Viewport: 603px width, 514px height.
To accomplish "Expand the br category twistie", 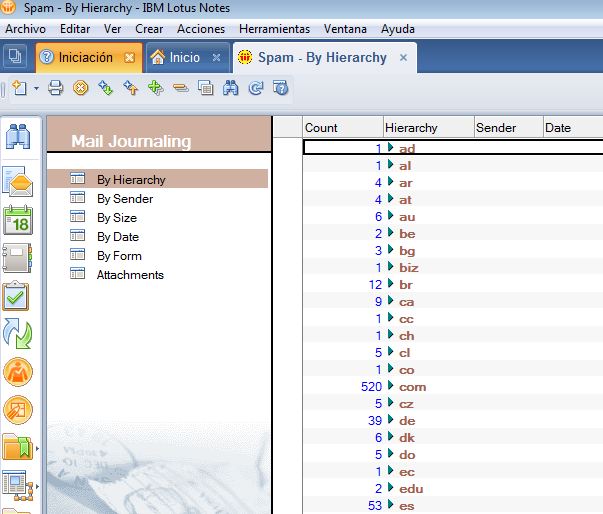I will tap(391, 284).
